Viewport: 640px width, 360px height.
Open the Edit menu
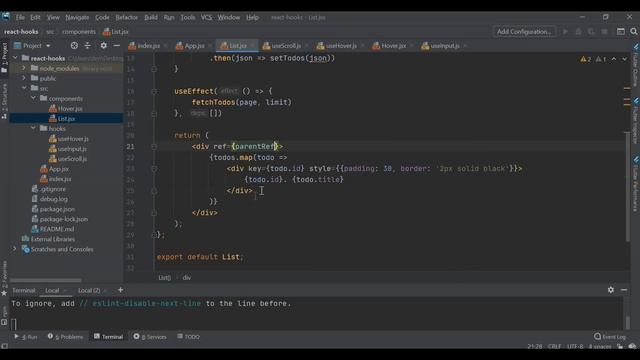pyautogui.click(x=35, y=18)
